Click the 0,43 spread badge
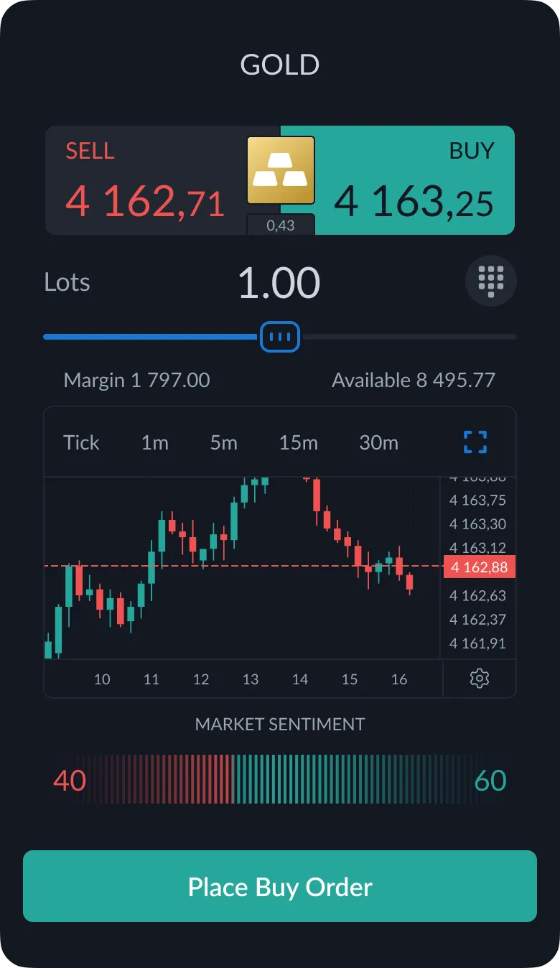The height and width of the screenshot is (968, 560). [x=281, y=225]
